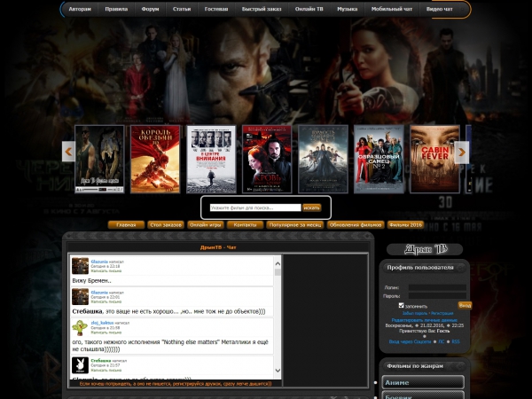
Task: Click the round icon in Фильмы по жанрам header
Action: pos(461,366)
